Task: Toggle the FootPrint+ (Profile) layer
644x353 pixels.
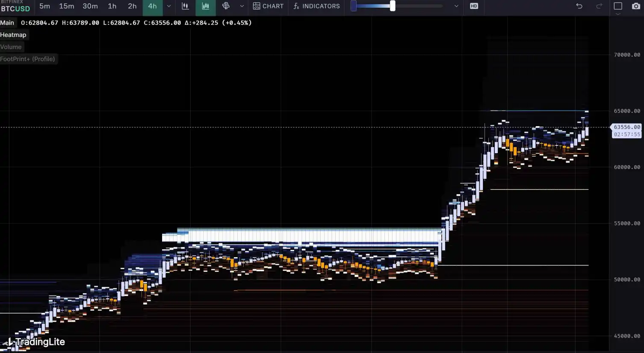Action: 28,59
